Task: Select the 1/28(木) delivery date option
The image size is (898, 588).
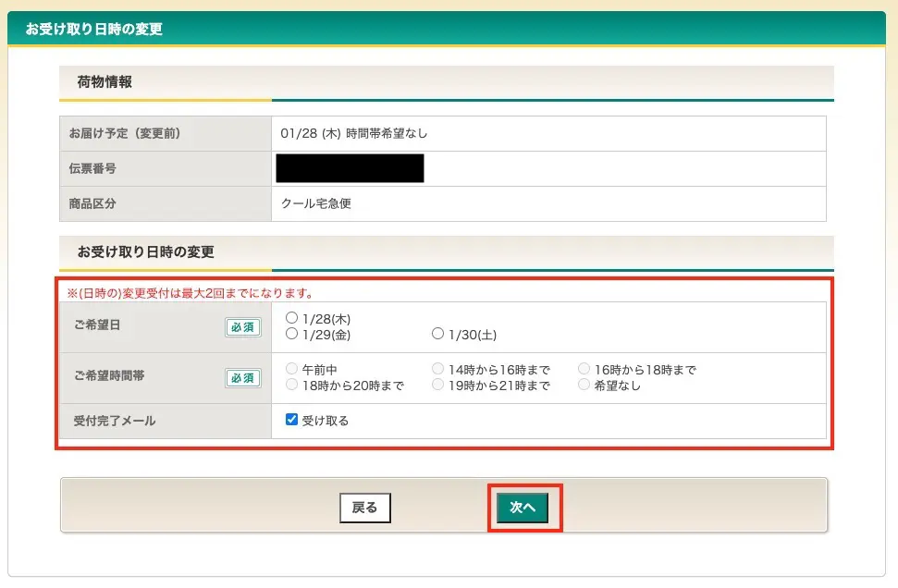Action: [x=292, y=318]
